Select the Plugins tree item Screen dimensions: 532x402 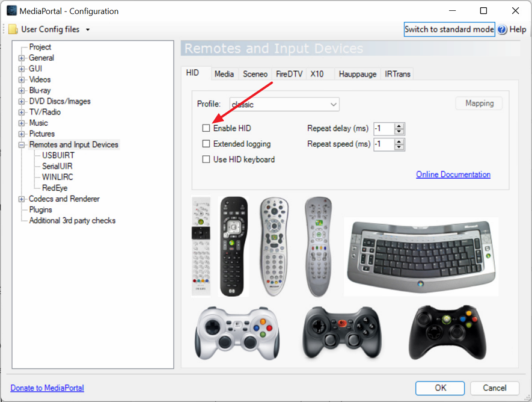click(40, 210)
